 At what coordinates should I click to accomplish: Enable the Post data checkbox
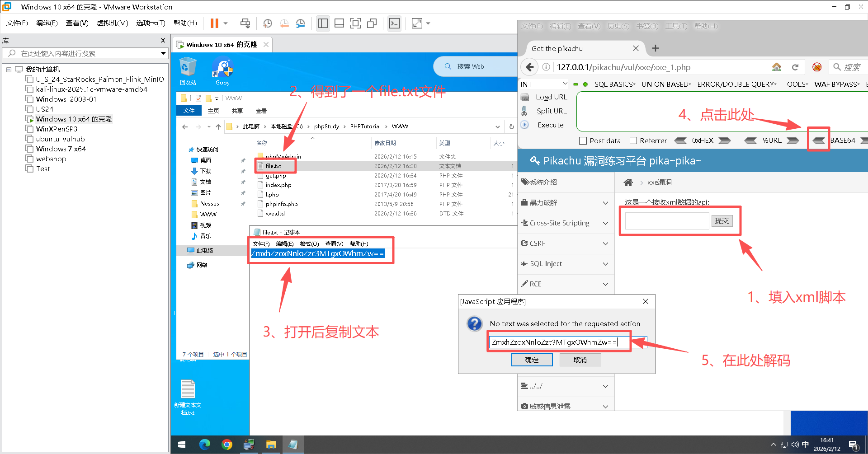click(583, 141)
